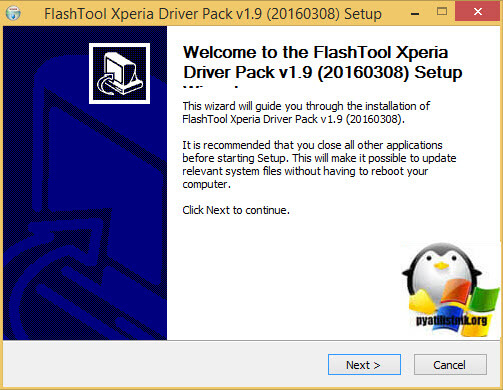Screen dimensions: 503x390
Task: Click the 'Click Next to continue.' text
Action: point(236,210)
